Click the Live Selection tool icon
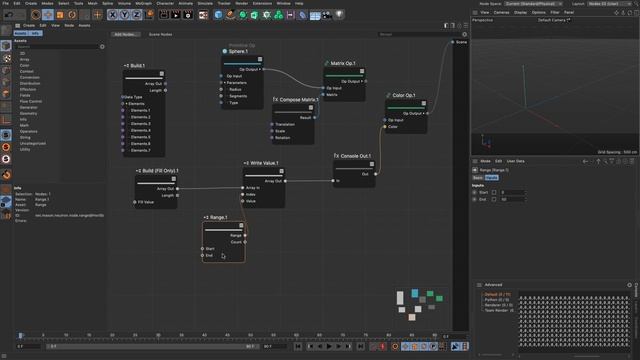Image resolution: width=640 pixels, height=360 pixels. (36, 15)
